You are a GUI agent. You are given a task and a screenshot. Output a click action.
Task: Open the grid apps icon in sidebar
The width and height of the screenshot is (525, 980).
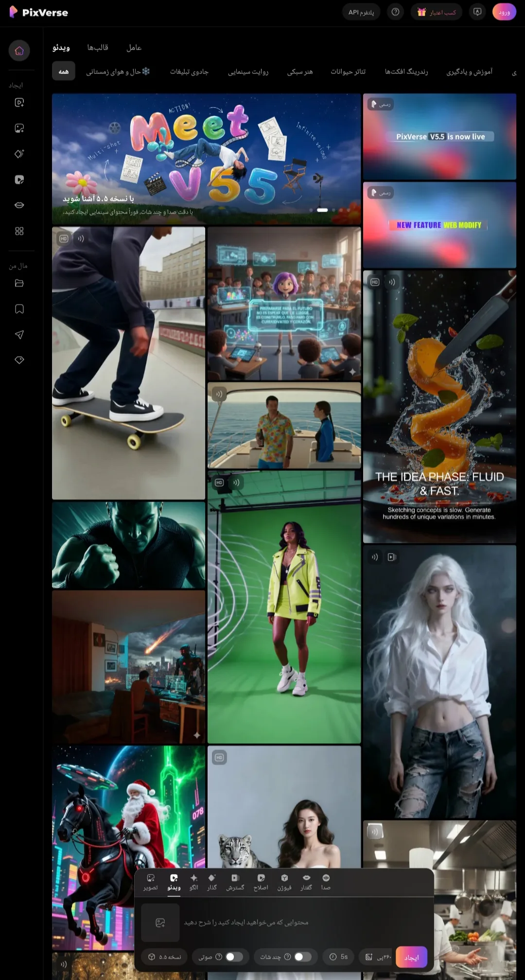point(19,231)
